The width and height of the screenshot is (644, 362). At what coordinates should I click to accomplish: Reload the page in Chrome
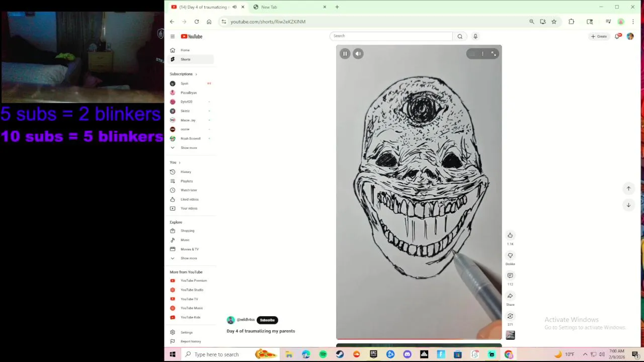pyautogui.click(x=197, y=22)
